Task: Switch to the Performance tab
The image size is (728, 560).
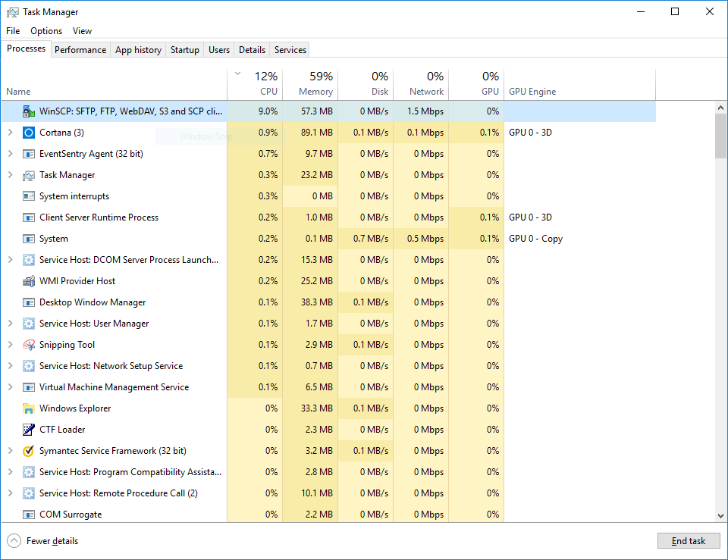Action: coord(80,50)
